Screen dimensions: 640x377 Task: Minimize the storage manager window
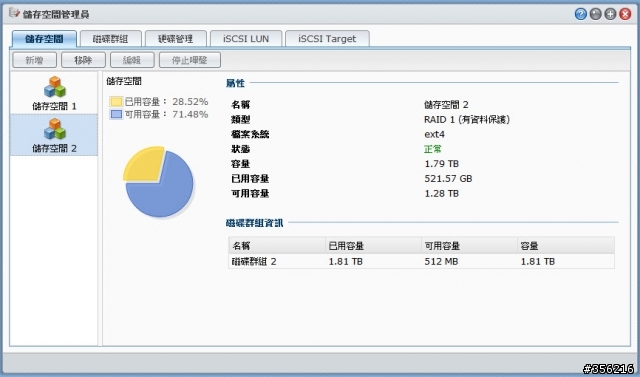tap(596, 14)
